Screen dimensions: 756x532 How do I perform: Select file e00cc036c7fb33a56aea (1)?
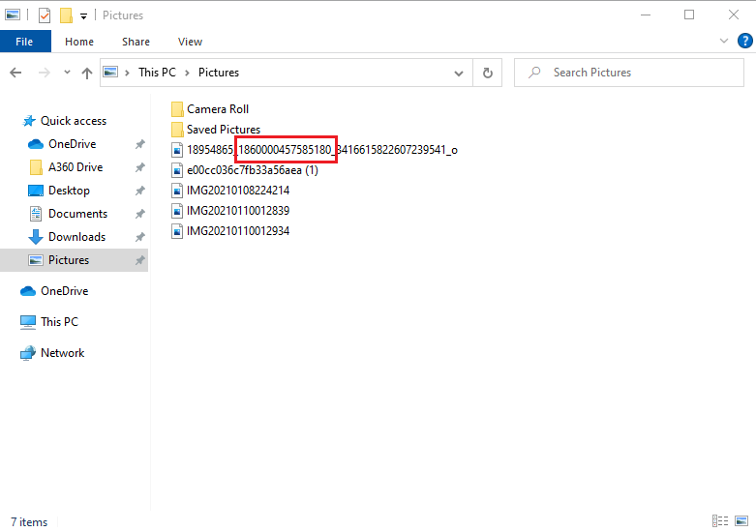[253, 170]
